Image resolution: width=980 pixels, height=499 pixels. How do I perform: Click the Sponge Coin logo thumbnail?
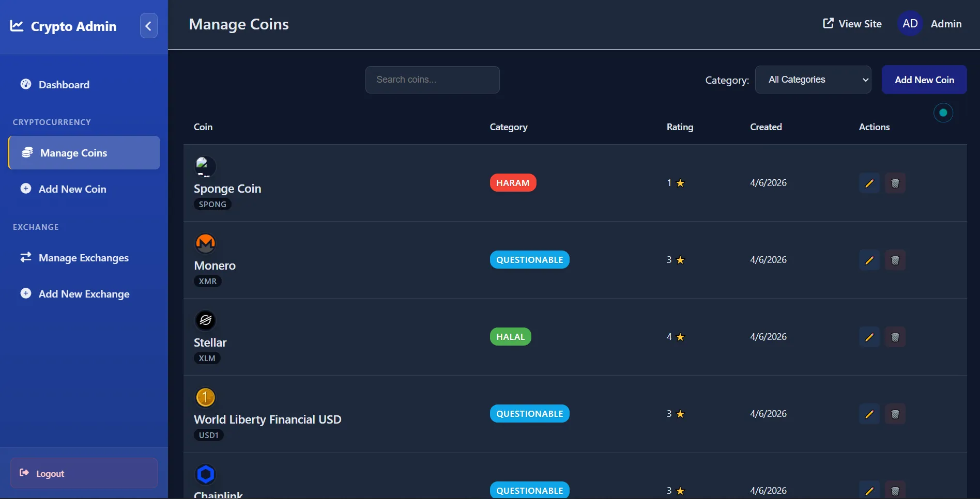pos(205,166)
